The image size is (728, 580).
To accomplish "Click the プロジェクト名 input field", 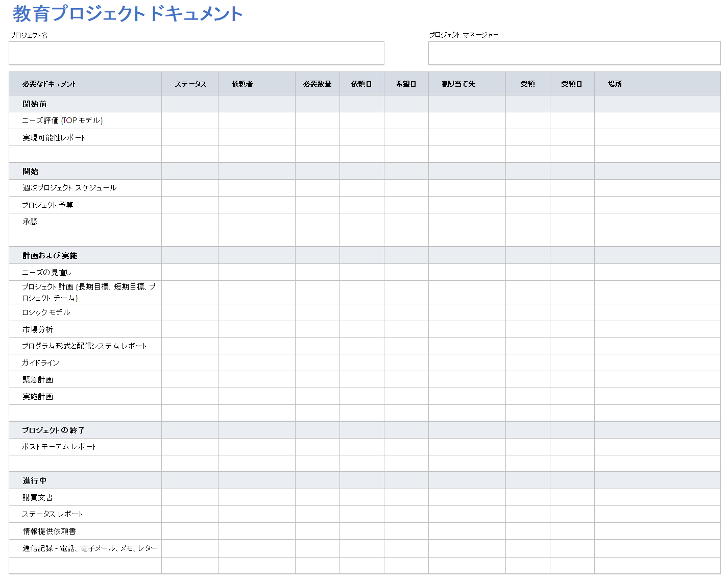I will pyautogui.click(x=197, y=53).
